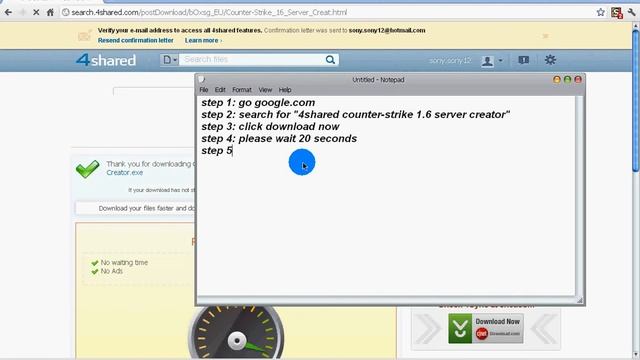Viewport: 640px width, 360px height.
Task: Stop page loading with the X button
Action: click(36, 12)
